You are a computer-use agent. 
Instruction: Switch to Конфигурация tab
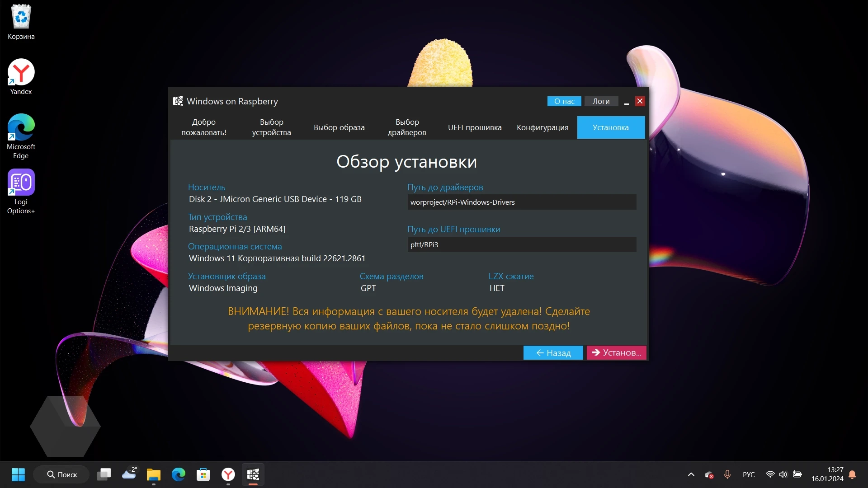(543, 127)
